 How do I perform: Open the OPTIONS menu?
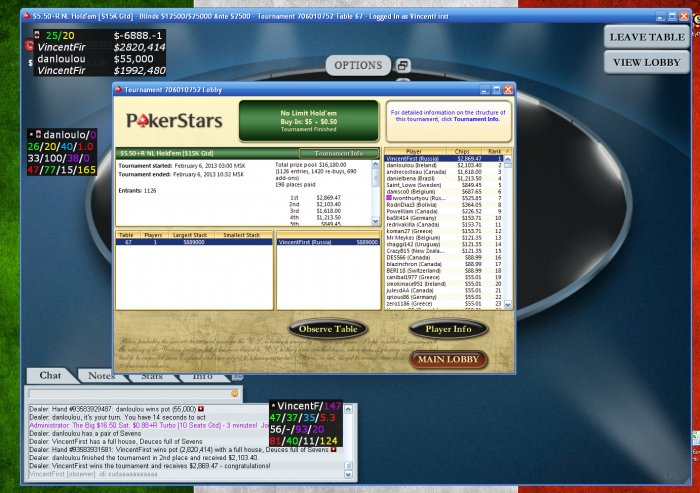click(x=358, y=66)
